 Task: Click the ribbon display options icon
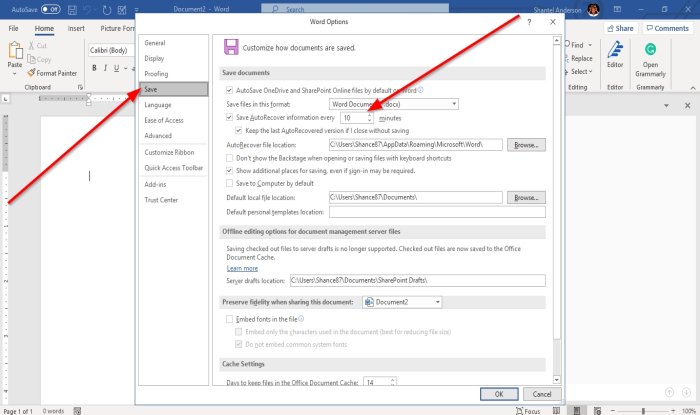coord(617,9)
